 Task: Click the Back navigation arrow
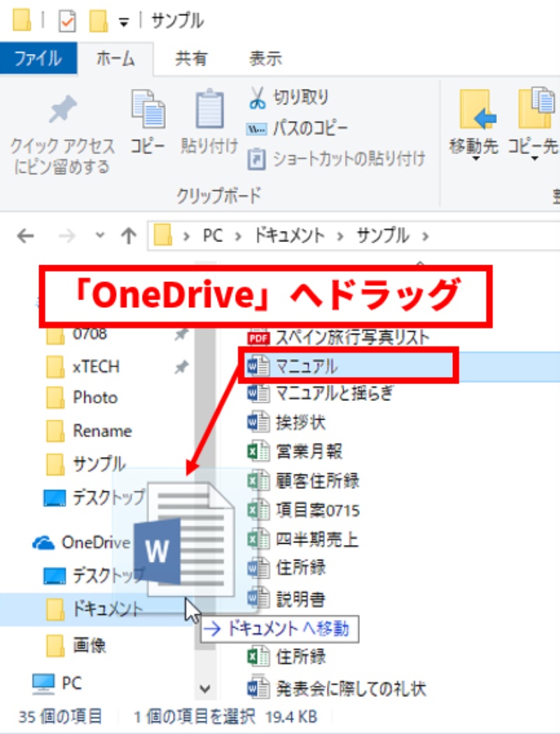pos(25,236)
